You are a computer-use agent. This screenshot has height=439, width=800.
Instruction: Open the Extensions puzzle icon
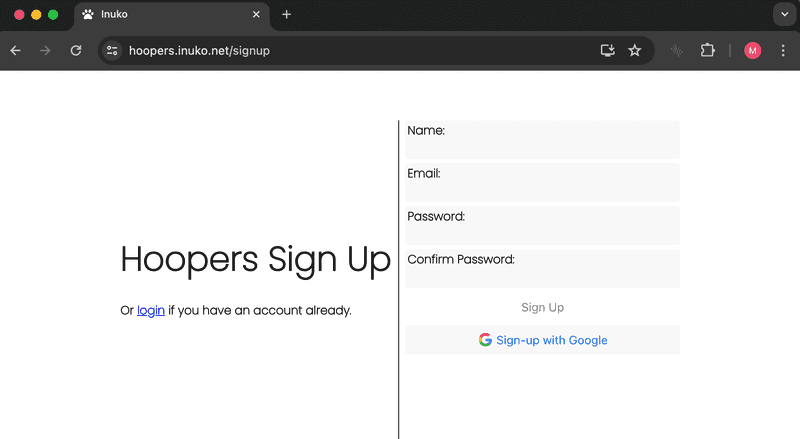tap(708, 50)
